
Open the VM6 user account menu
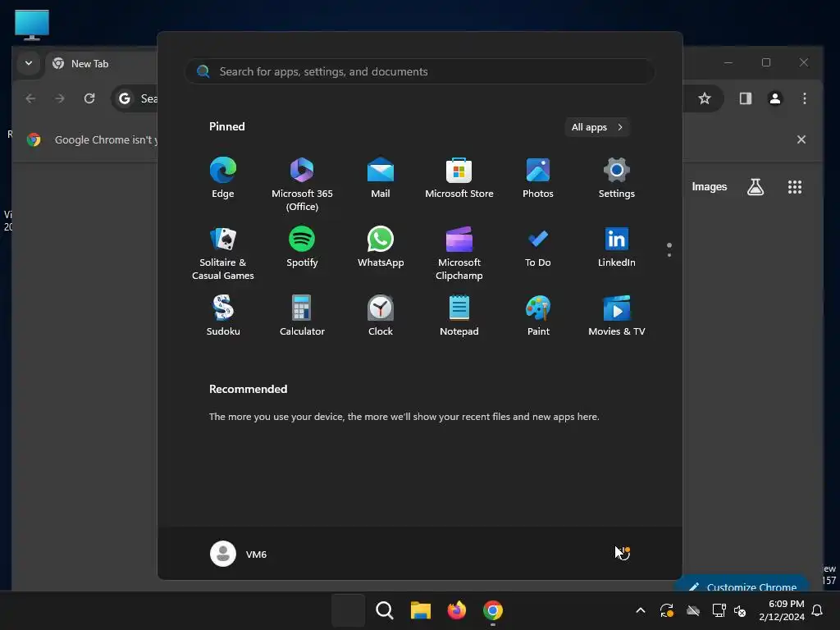click(x=239, y=554)
